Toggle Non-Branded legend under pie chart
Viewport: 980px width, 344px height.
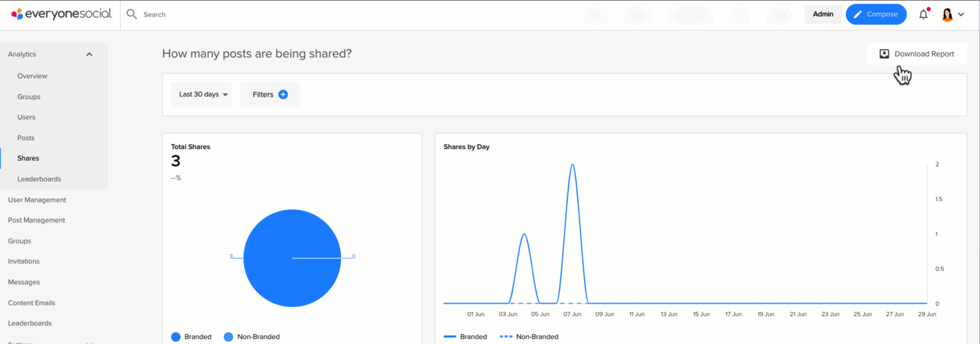[x=252, y=337]
